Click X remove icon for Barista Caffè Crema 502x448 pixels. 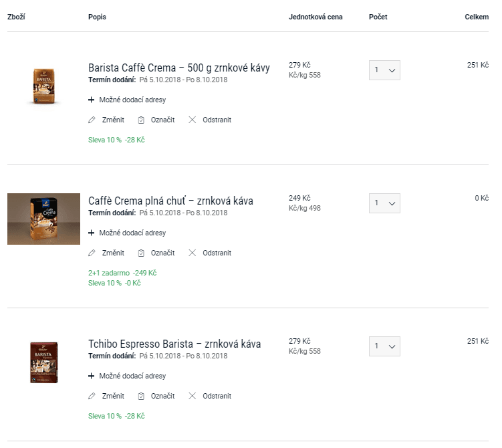[x=192, y=120]
